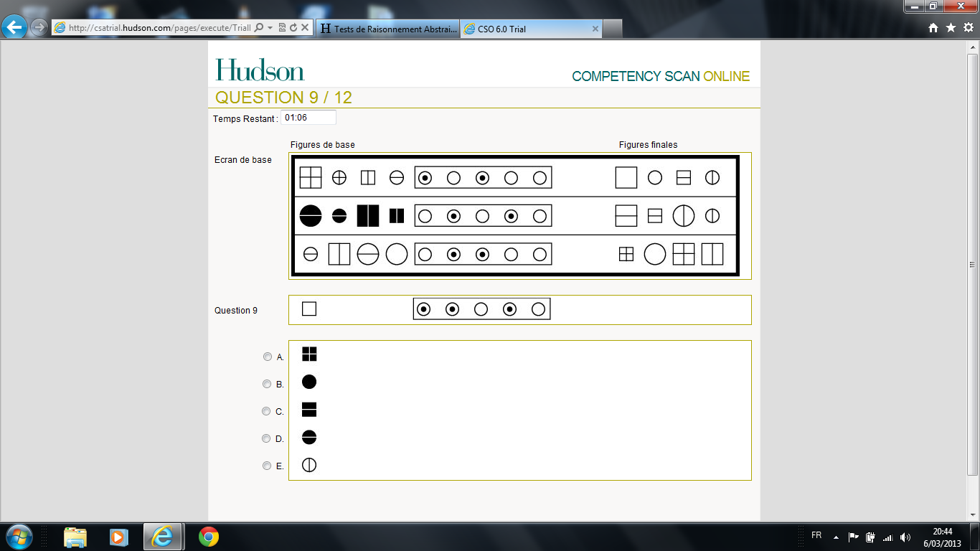Image resolution: width=980 pixels, height=551 pixels.
Task: Click the Windows Start button
Action: tap(19, 537)
